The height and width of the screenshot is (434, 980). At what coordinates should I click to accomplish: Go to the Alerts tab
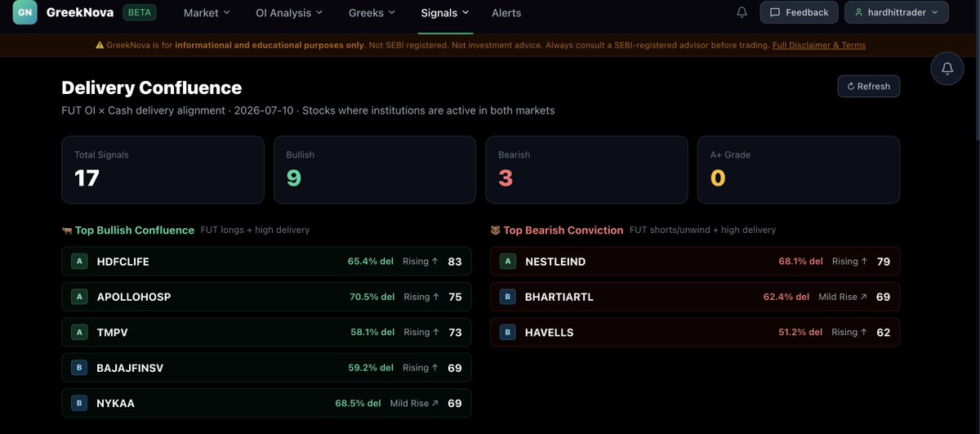coord(506,12)
